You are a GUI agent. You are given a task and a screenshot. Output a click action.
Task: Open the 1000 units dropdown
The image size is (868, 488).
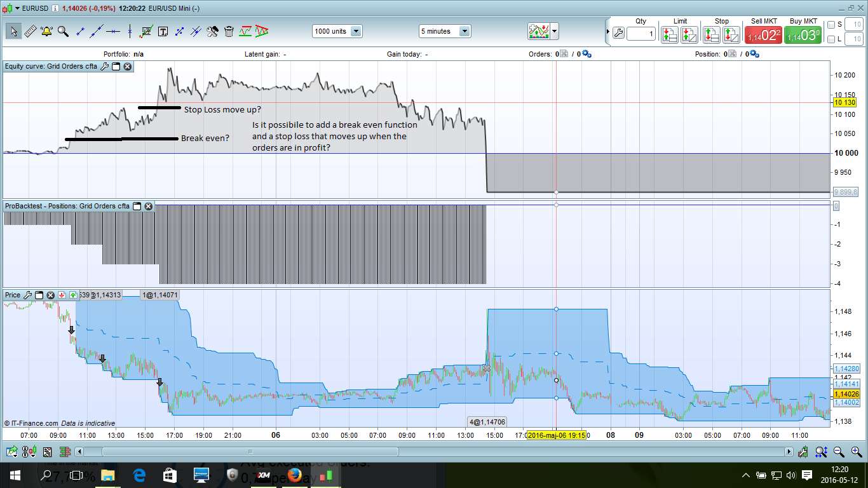click(x=356, y=31)
